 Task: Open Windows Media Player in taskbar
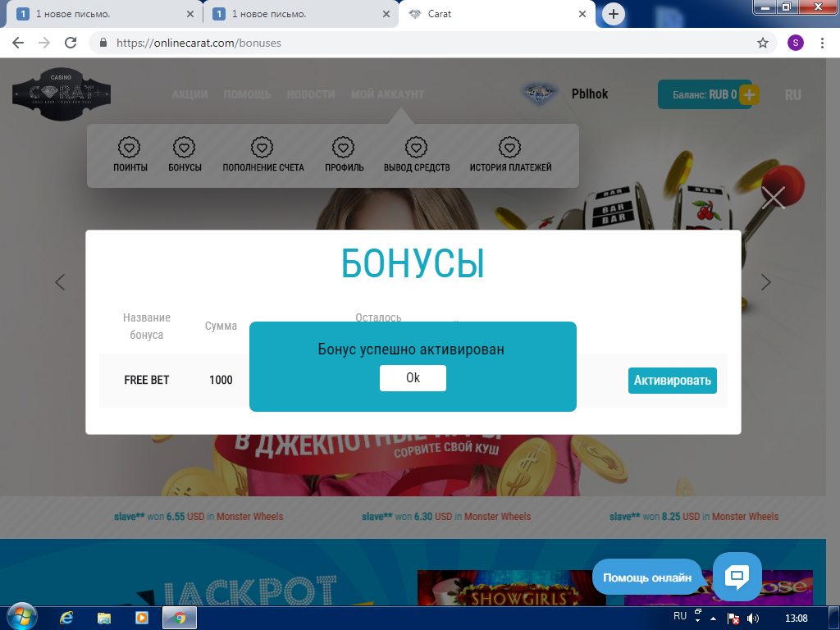click(141, 618)
